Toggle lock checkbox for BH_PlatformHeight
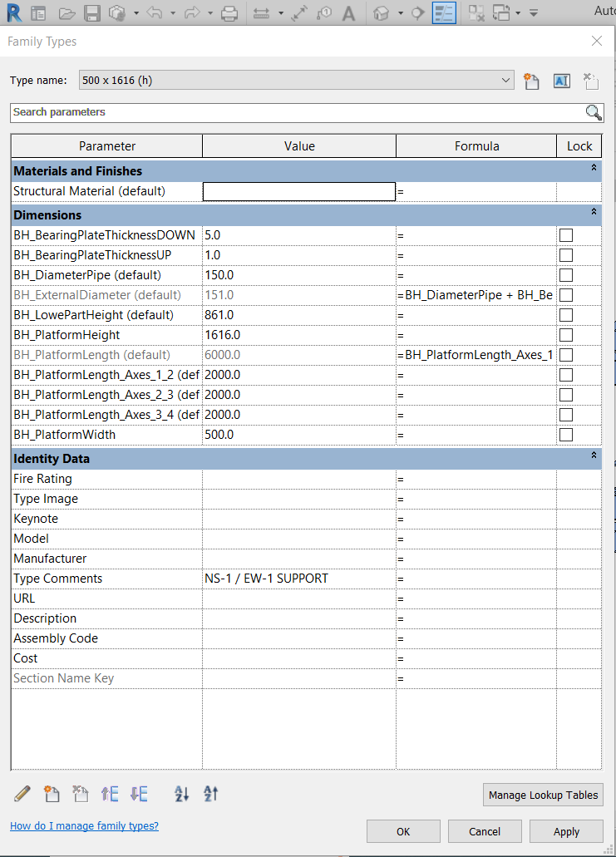 566,335
